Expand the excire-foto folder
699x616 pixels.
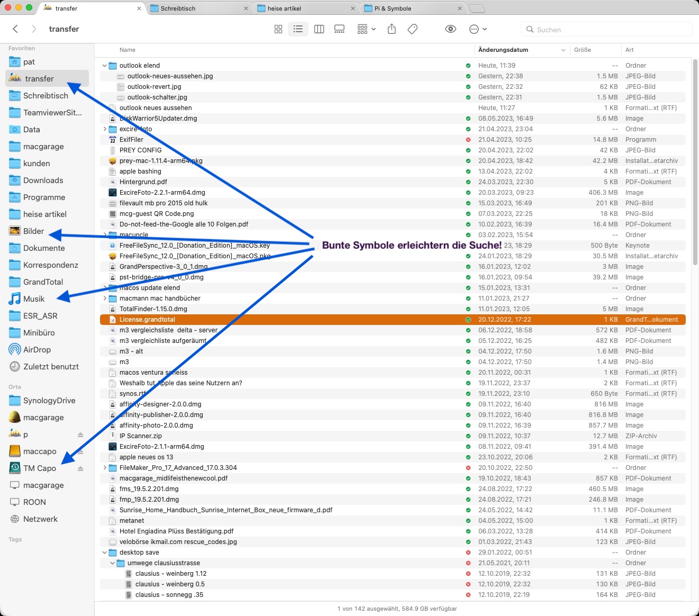104,129
